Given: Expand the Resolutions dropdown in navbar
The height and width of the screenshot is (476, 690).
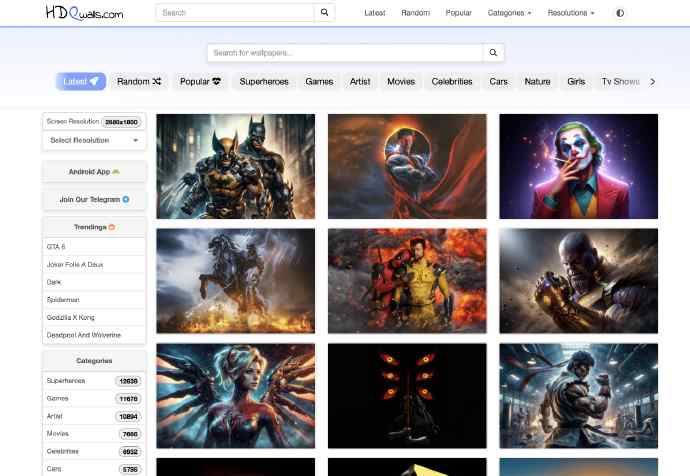Looking at the screenshot, I should [x=570, y=13].
